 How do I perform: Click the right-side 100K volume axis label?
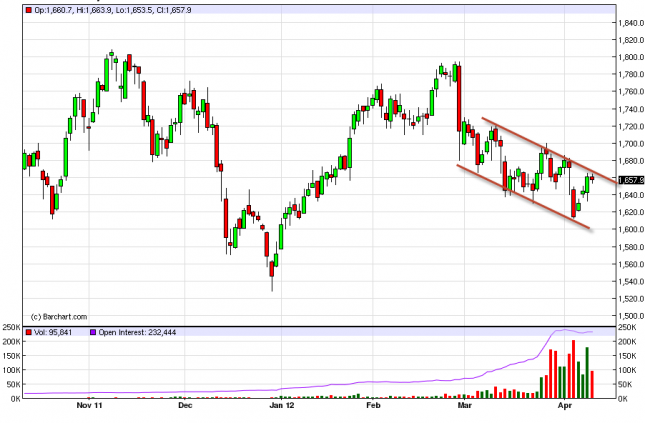click(x=625, y=370)
